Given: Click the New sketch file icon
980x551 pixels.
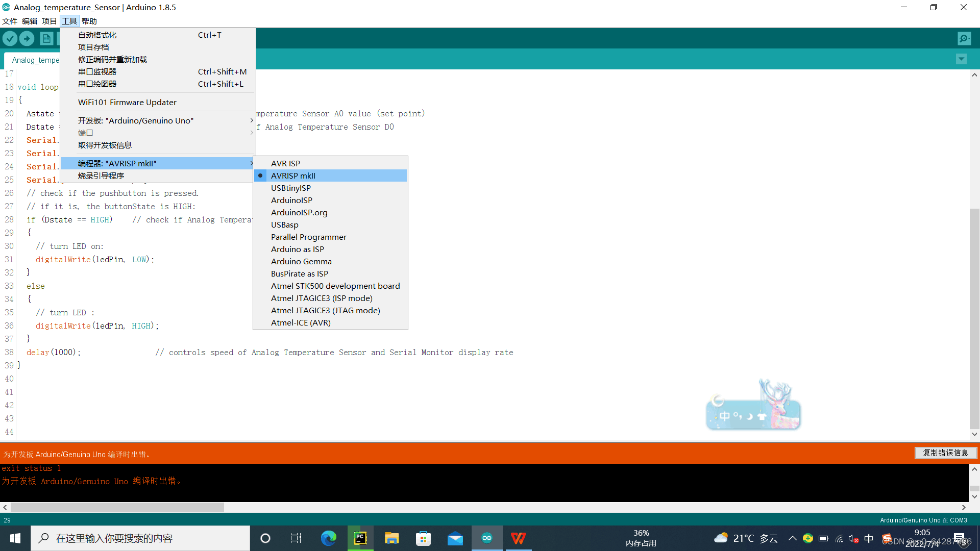Looking at the screenshot, I should [46, 38].
